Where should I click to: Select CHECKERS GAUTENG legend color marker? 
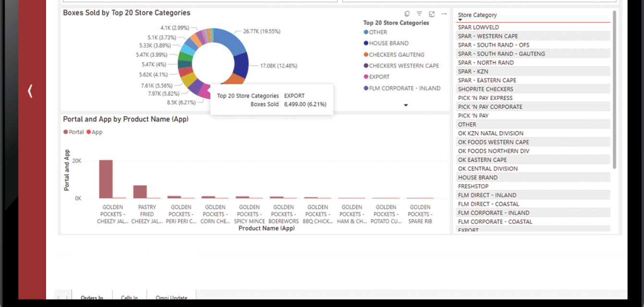[366, 55]
